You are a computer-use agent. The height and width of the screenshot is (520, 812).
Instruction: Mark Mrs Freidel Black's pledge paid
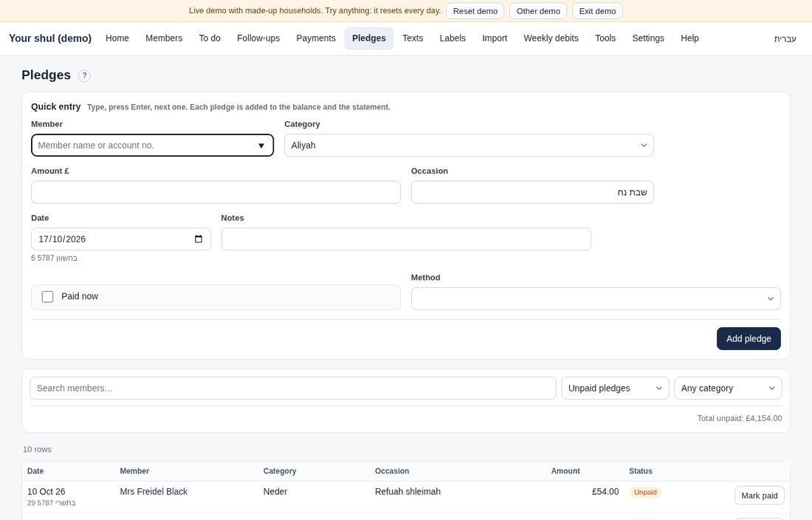[759, 496]
